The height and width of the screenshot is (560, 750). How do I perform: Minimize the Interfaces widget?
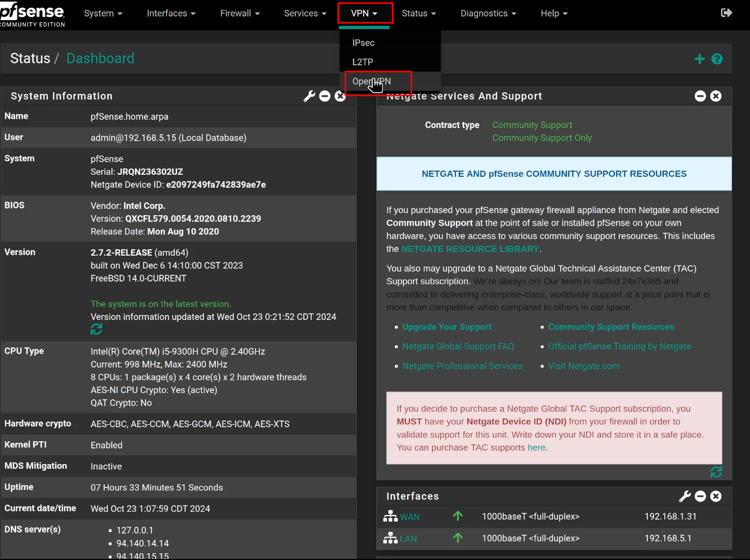tap(700, 496)
